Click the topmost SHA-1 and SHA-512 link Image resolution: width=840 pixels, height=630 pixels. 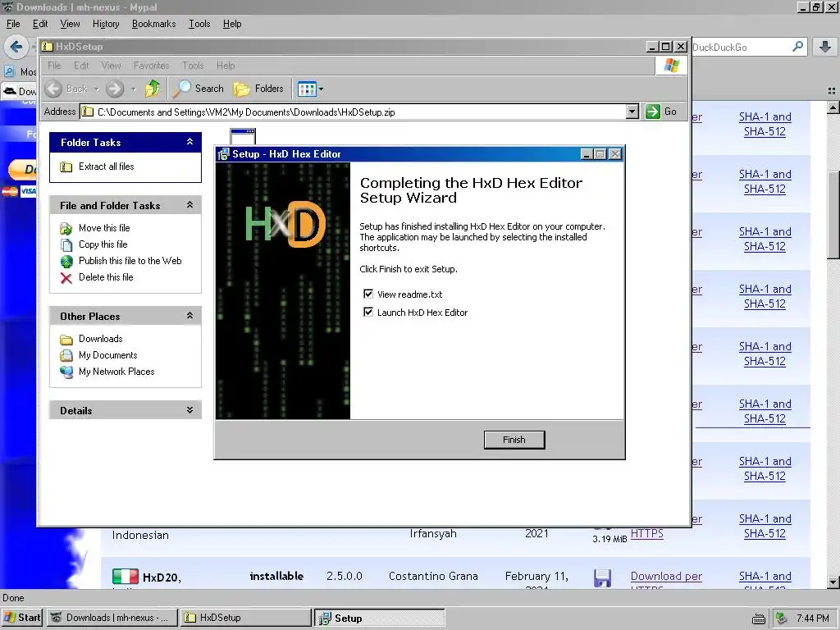coord(765,125)
